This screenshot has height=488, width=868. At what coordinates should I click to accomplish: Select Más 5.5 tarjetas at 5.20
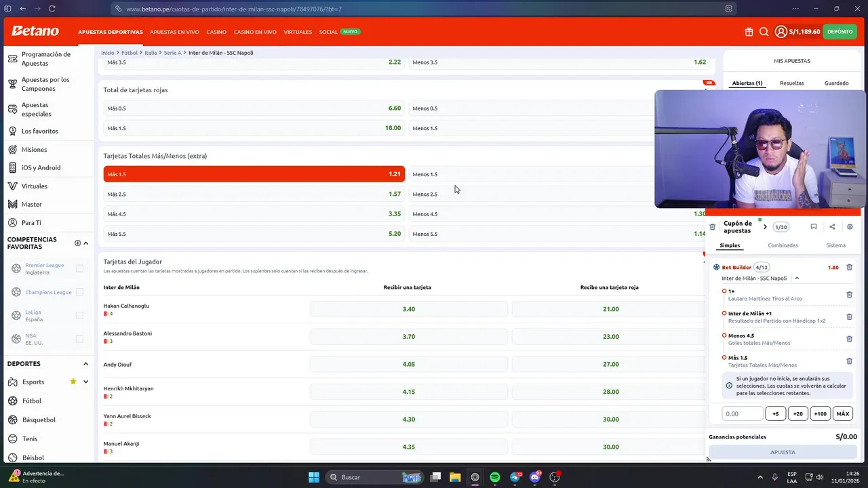click(x=254, y=234)
